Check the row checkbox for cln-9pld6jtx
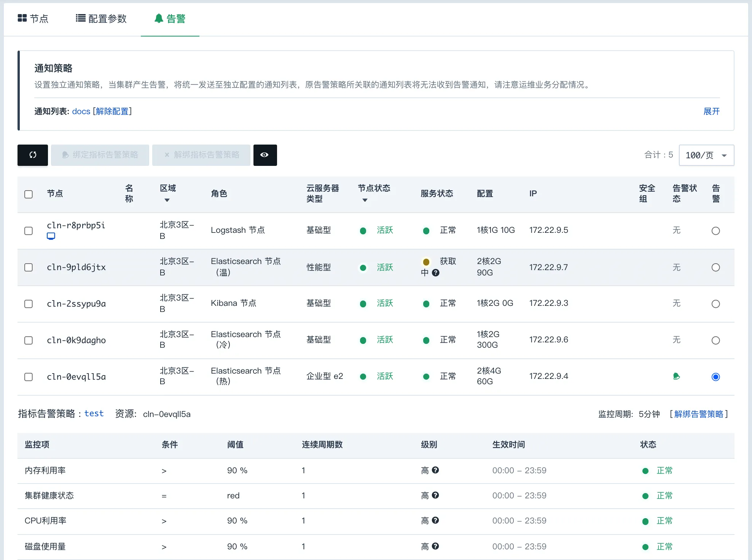752x560 pixels. 29,267
